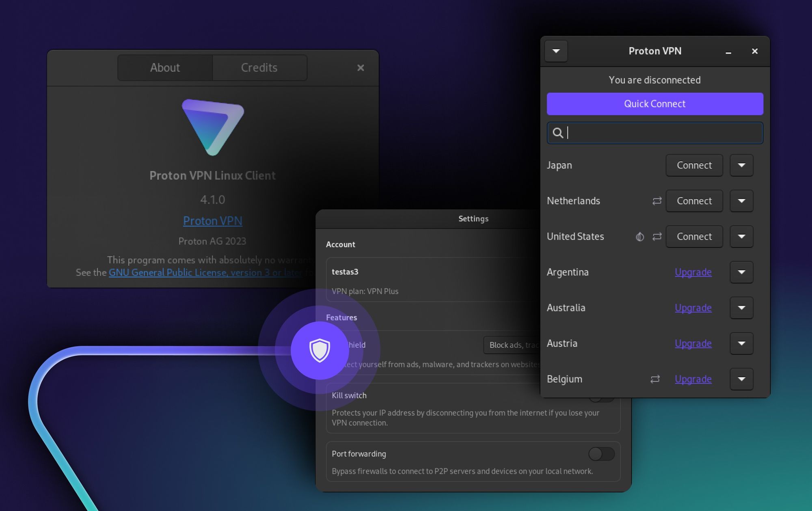Click the P2P icon next to Netherlands
The height and width of the screenshot is (511, 812).
tap(657, 201)
